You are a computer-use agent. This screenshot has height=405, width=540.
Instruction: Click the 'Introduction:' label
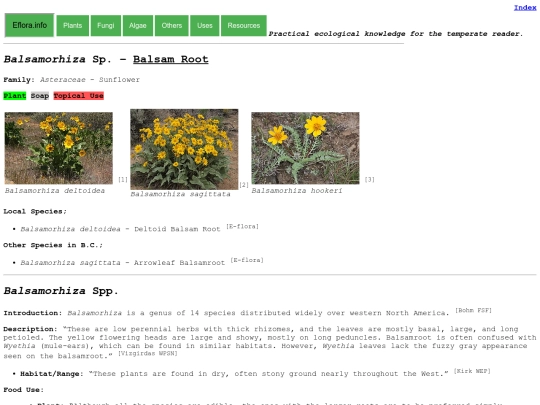pyautogui.click(x=33, y=313)
